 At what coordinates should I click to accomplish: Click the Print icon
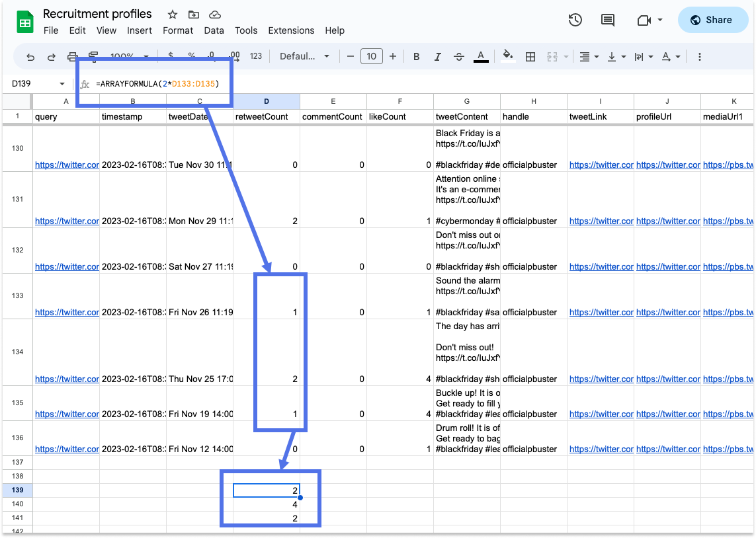point(72,57)
